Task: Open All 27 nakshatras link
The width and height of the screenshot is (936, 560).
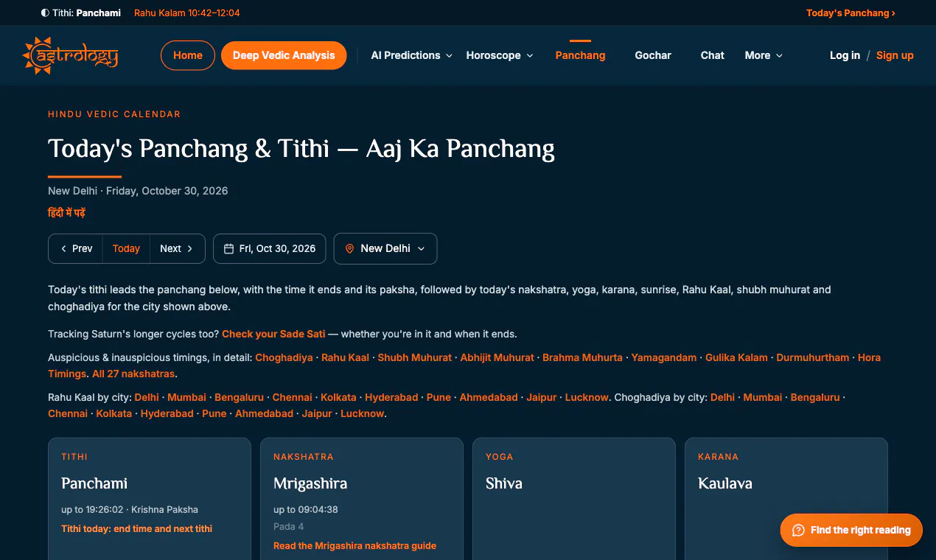Action: pos(133,374)
